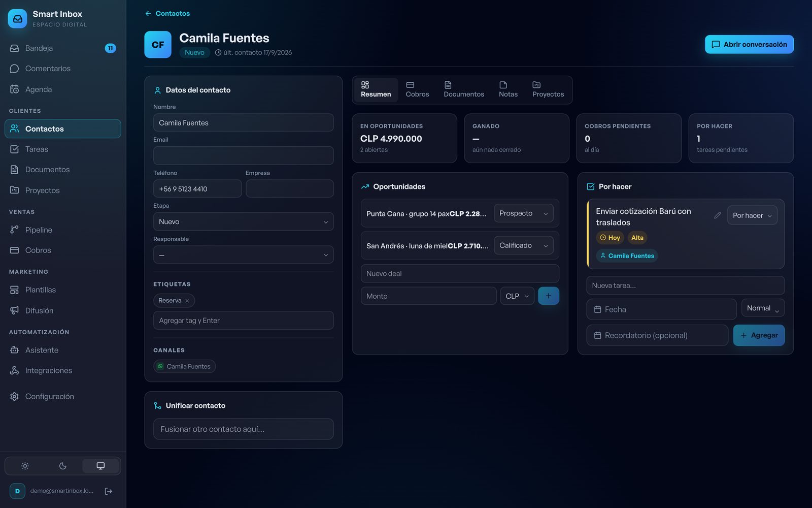This screenshot has width=812, height=508.
Task: Open the CLP currency dropdown
Action: 517,296
